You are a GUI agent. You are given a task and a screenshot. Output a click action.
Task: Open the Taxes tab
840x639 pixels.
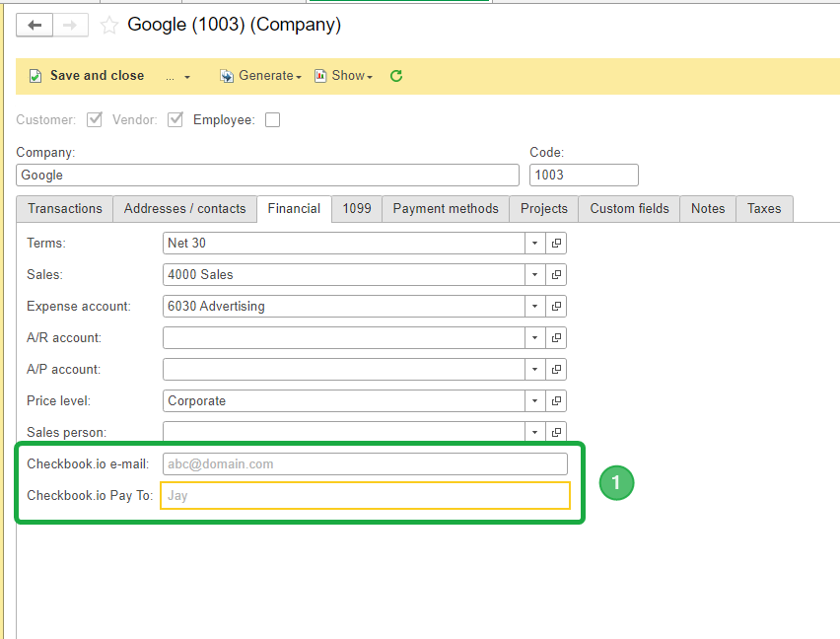[x=764, y=208]
